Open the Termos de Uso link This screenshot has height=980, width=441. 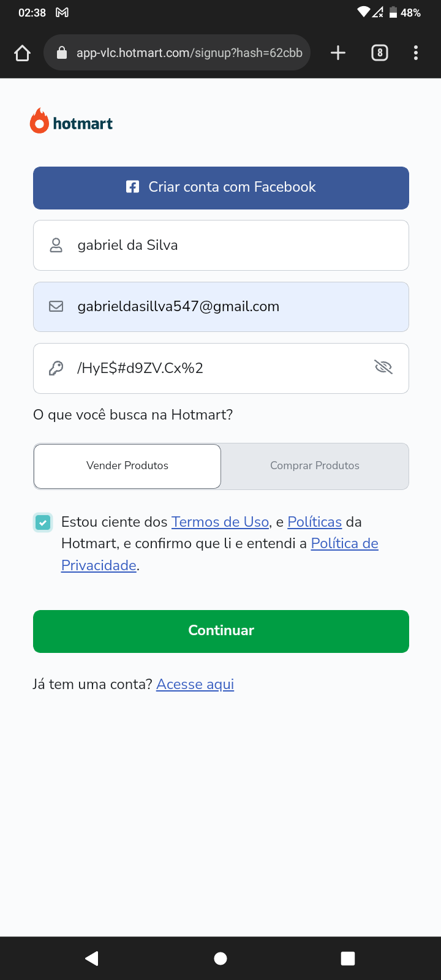click(x=220, y=522)
